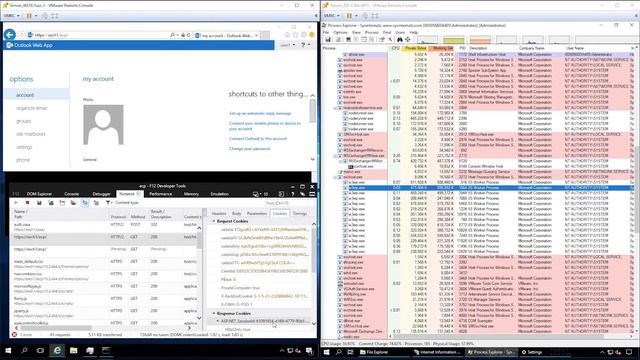640x360 pixels.
Task: Open the Timings detail tab
Action: pos(299,213)
